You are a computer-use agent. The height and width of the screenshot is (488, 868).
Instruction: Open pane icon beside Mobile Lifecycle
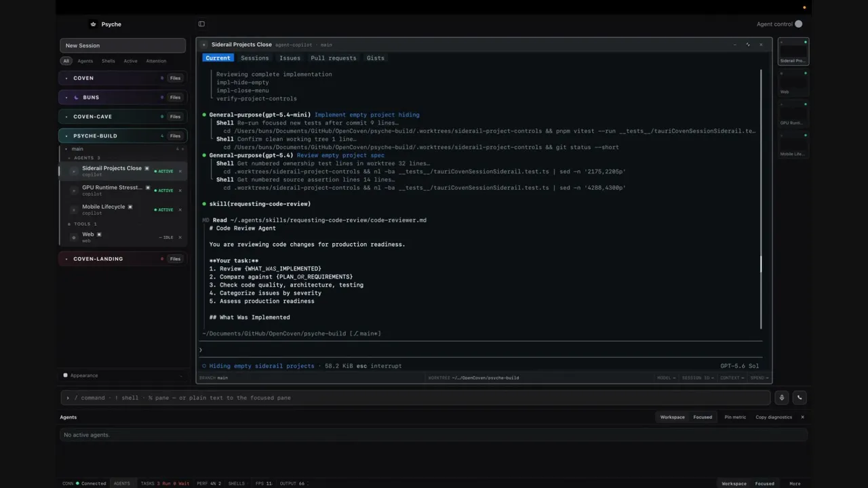point(130,207)
